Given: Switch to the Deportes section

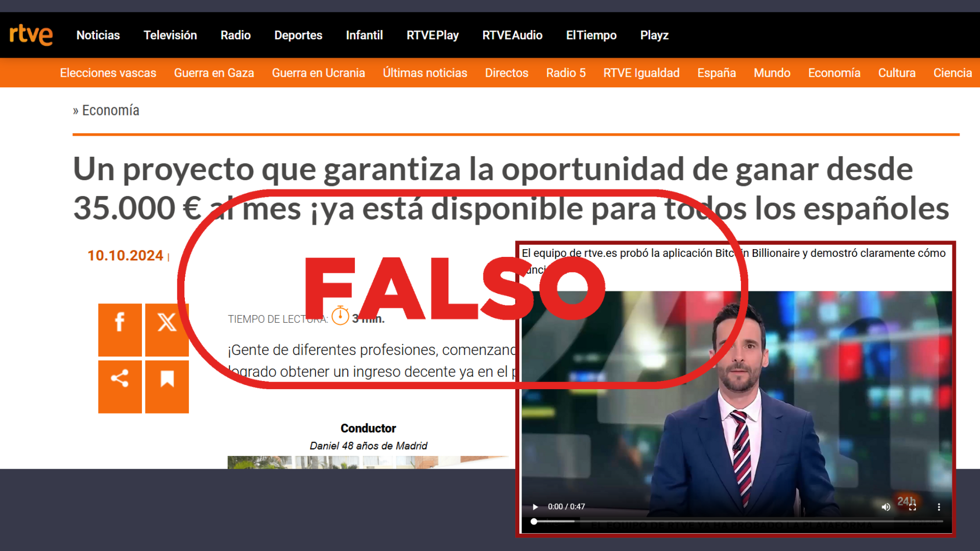Looking at the screenshot, I should click(x=298, y=35).
